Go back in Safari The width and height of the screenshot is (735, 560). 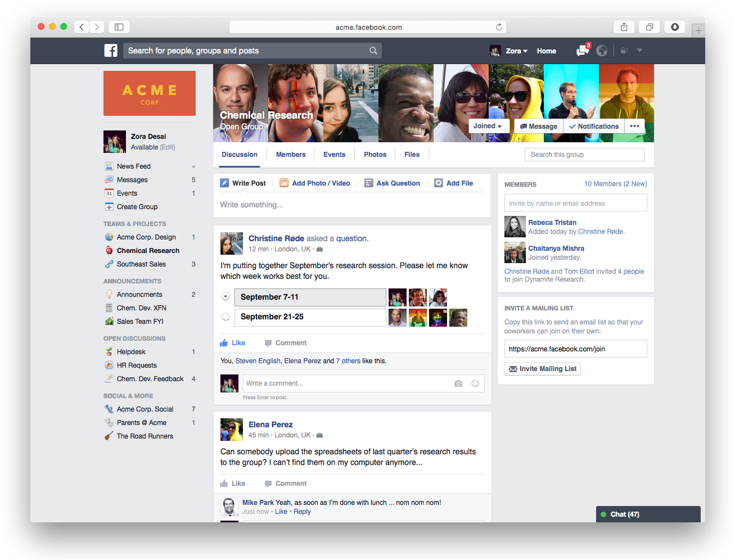(x=82, y=27)
